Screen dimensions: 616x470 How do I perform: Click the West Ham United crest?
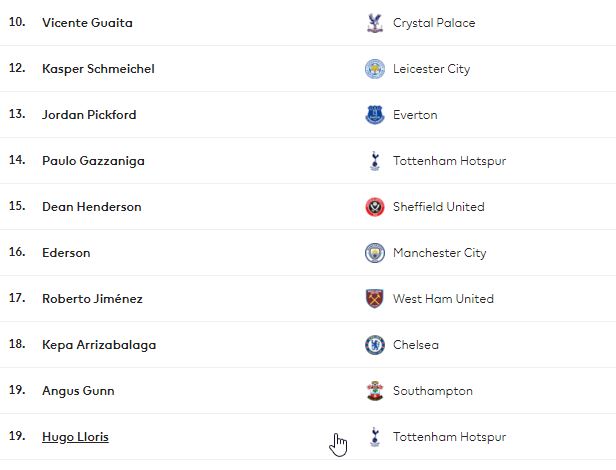click(x=375, y=299)
